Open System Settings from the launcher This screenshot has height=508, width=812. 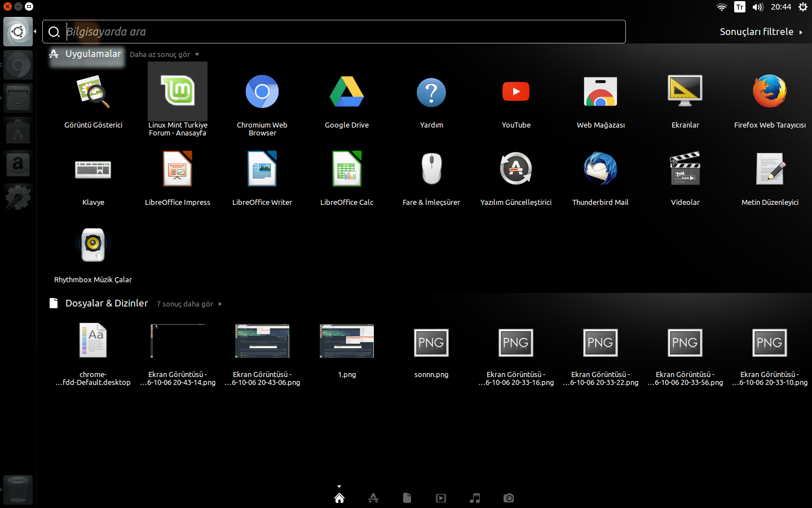click(x=18, y=198)
